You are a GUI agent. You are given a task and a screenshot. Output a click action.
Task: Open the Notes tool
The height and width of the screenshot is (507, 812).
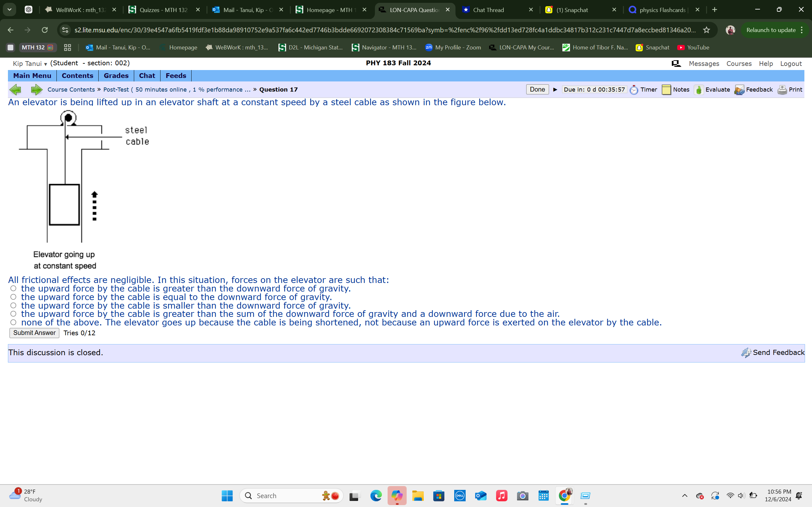(667, 90)
